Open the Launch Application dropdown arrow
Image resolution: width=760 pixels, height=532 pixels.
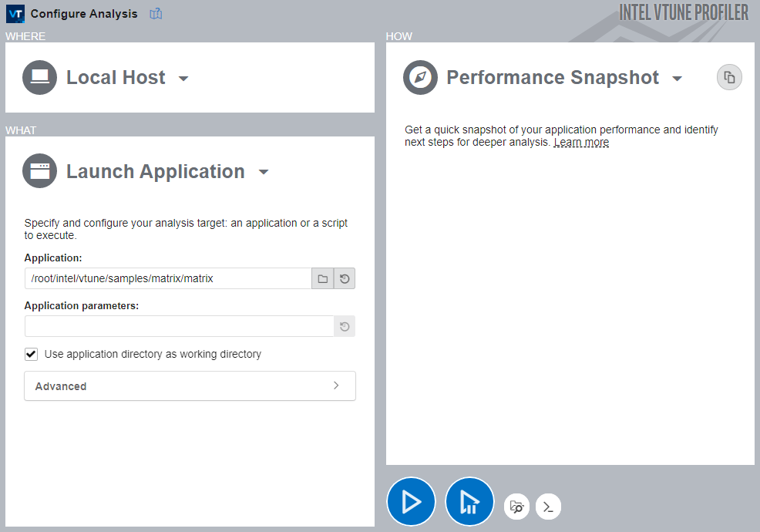(x=264, y=173)
